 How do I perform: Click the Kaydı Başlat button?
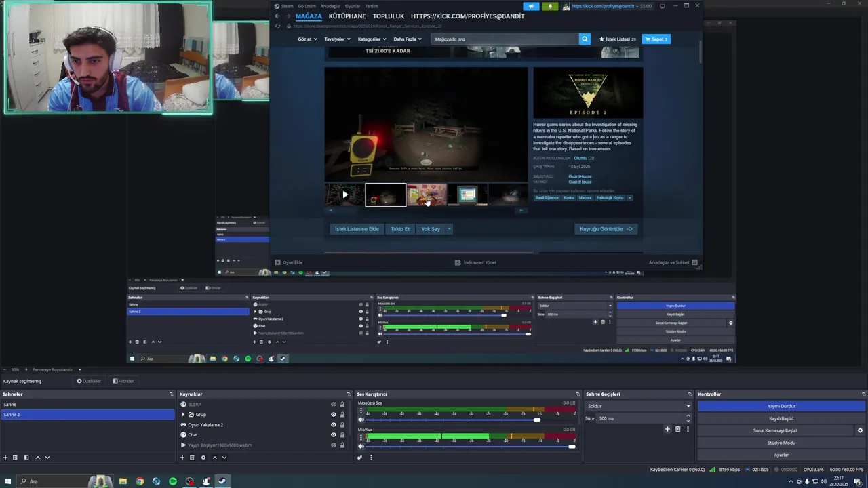pyautogui.click(x=781, y=418)
